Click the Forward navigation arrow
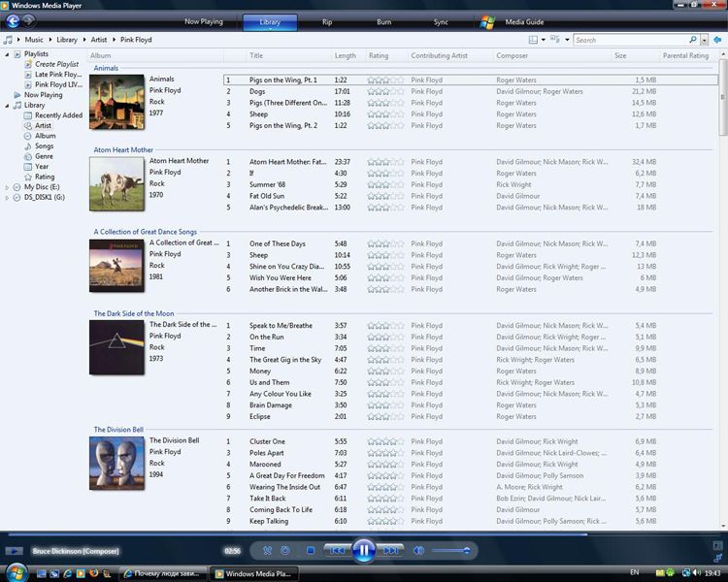 click(x=29, y=20)
